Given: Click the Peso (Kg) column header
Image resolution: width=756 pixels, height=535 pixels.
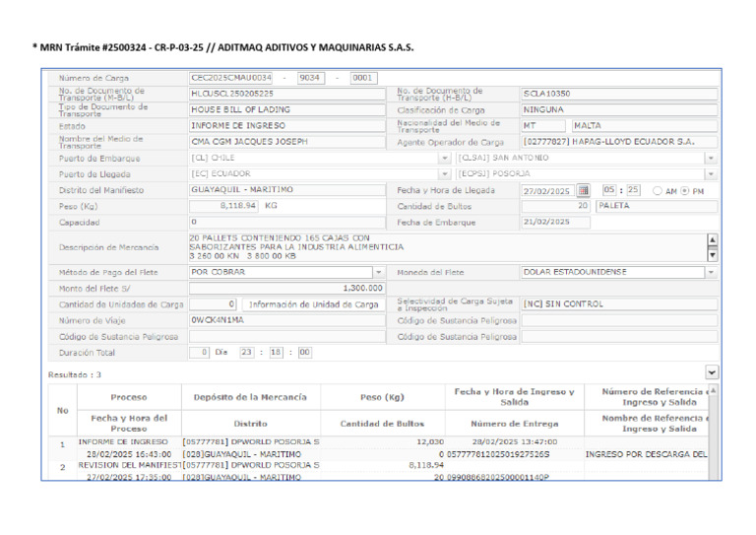Looking at the screenshot, I should point(382,397).
